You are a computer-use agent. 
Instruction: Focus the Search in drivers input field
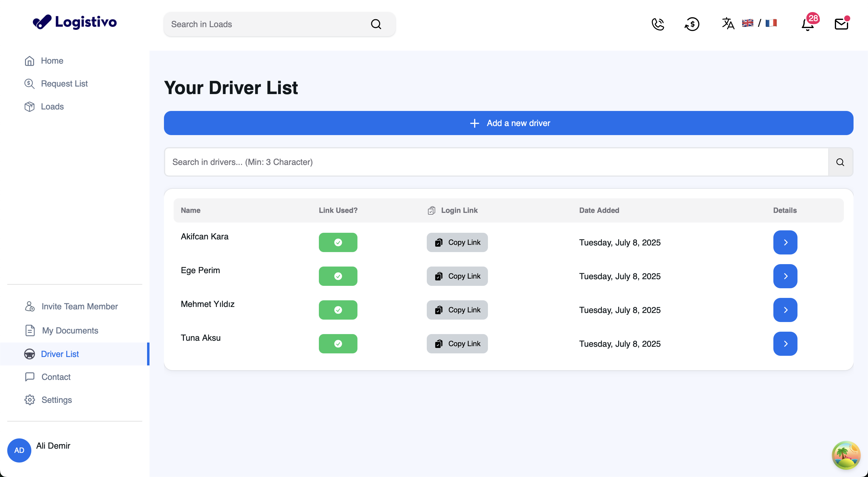(x=496, y=162)
